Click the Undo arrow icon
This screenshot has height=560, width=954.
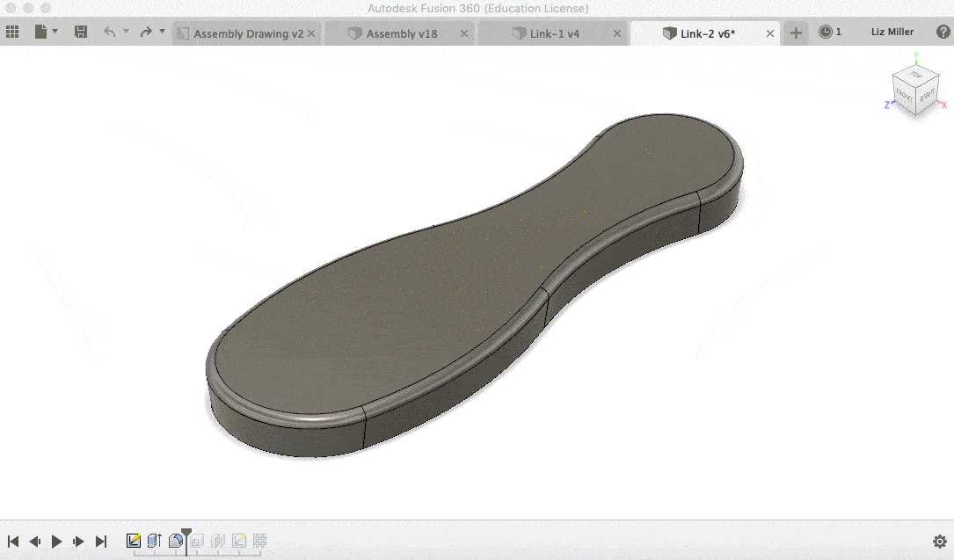[x=110, y=31]
